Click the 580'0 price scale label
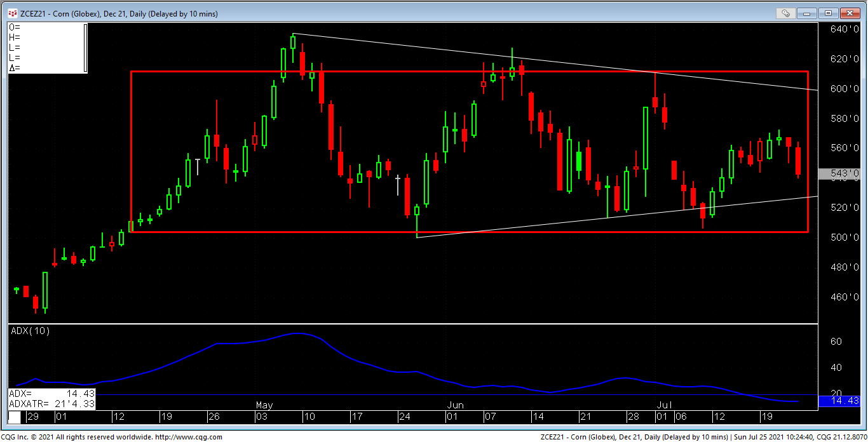This screenshot has width=868, height=442. click(845, 118)
